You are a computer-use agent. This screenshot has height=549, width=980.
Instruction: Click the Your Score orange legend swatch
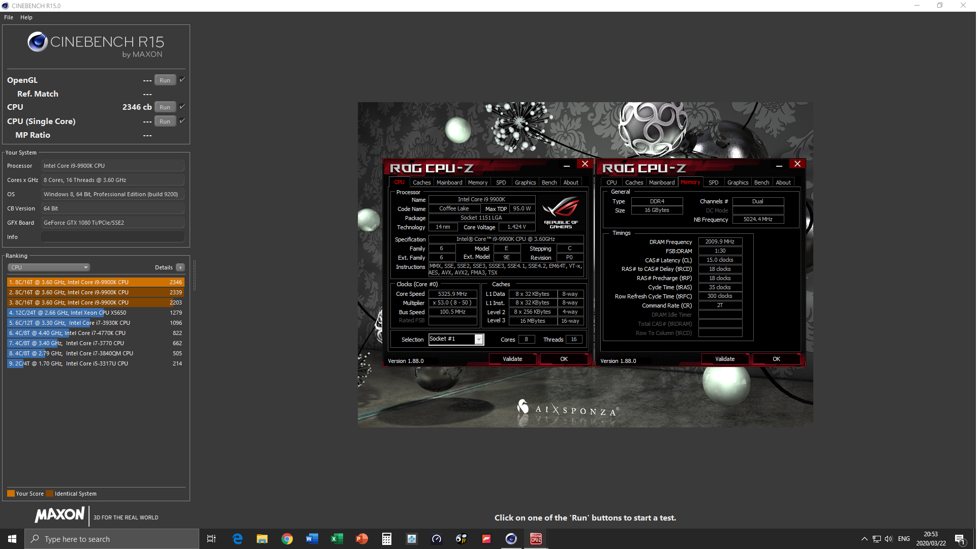click(11, 494)
